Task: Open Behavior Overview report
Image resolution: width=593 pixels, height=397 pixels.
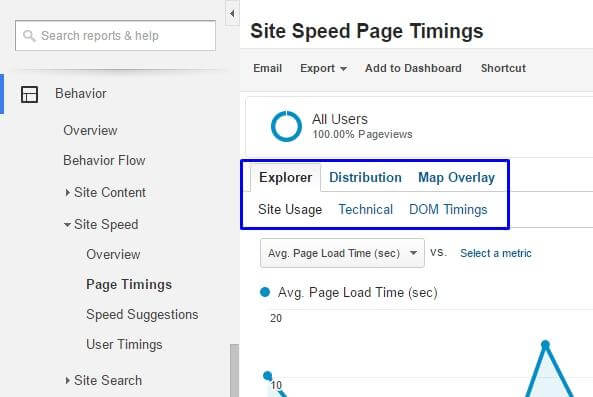Action: click(90, 130)
